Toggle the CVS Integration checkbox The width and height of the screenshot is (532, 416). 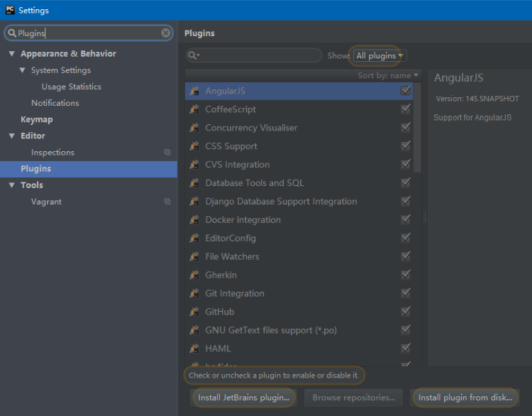point(406,165)
